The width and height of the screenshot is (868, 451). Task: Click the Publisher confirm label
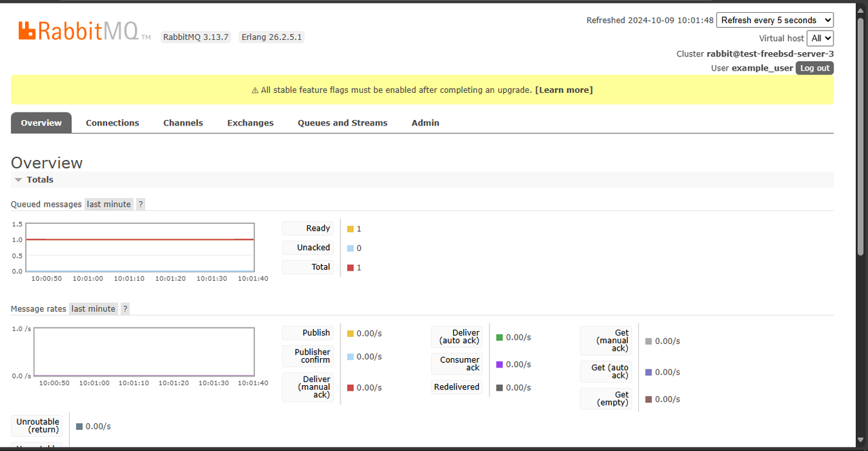pos(308,356)
